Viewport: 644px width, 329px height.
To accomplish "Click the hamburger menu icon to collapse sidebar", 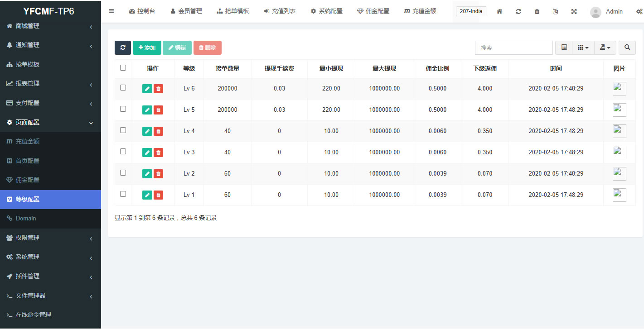I will click(x=111, y=11).
